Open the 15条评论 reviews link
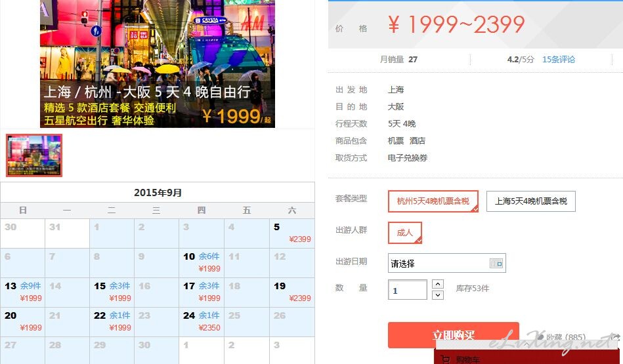 (x=558, y=60)
